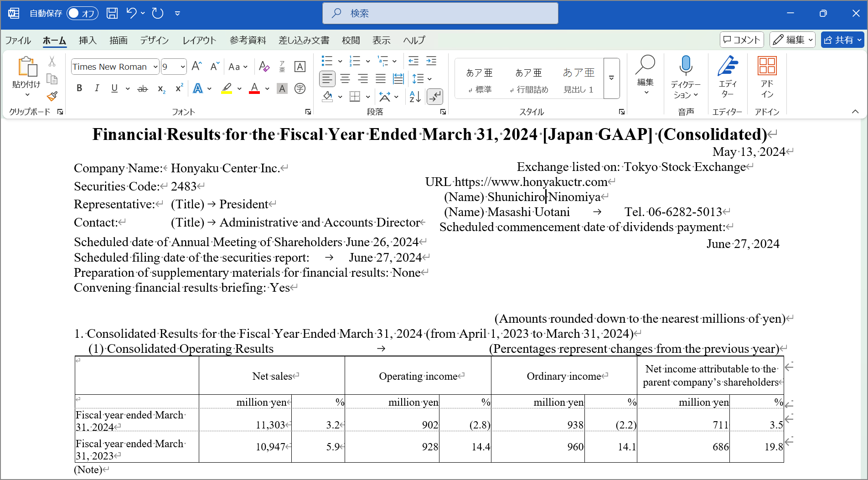
Task: Apply superscript formatting
Action: pos(179,88)
